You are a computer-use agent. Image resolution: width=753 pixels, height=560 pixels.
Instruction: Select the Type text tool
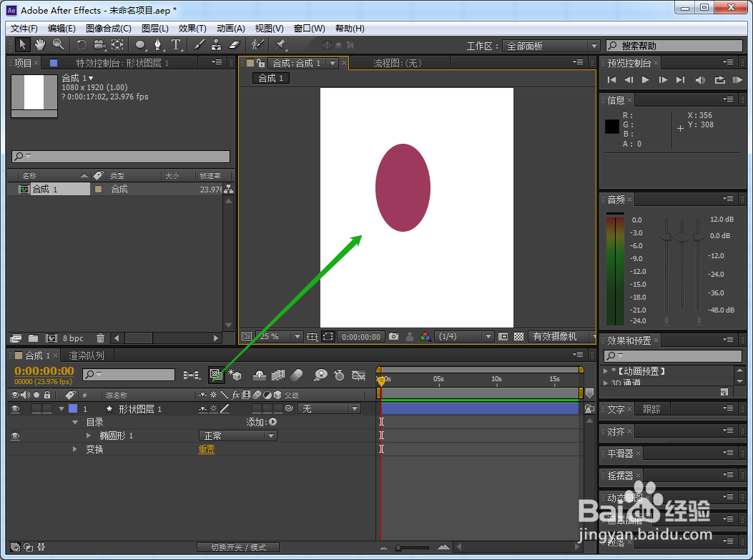pyautogui.click(x=176, y=44)
